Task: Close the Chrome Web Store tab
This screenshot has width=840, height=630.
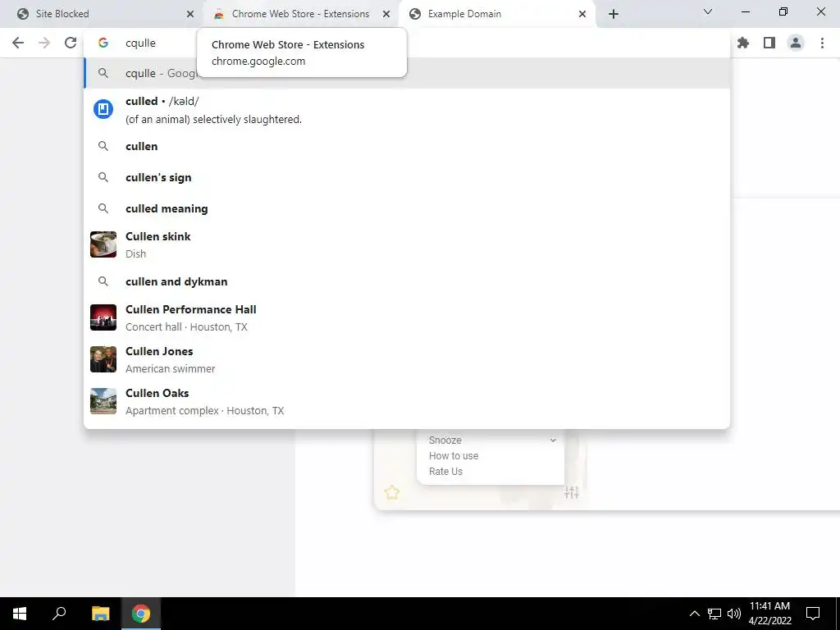Action: (x=386, y=14)
